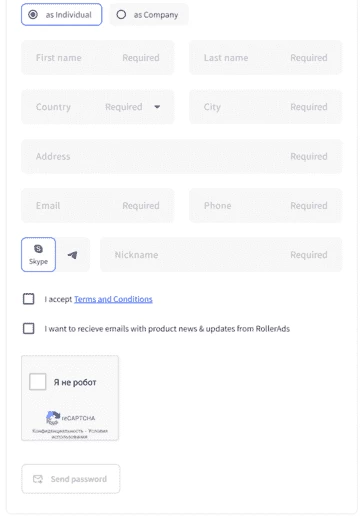Tick the I accept Terms checkbox
The height and width of the screenshot is (520, 363).
29,299
